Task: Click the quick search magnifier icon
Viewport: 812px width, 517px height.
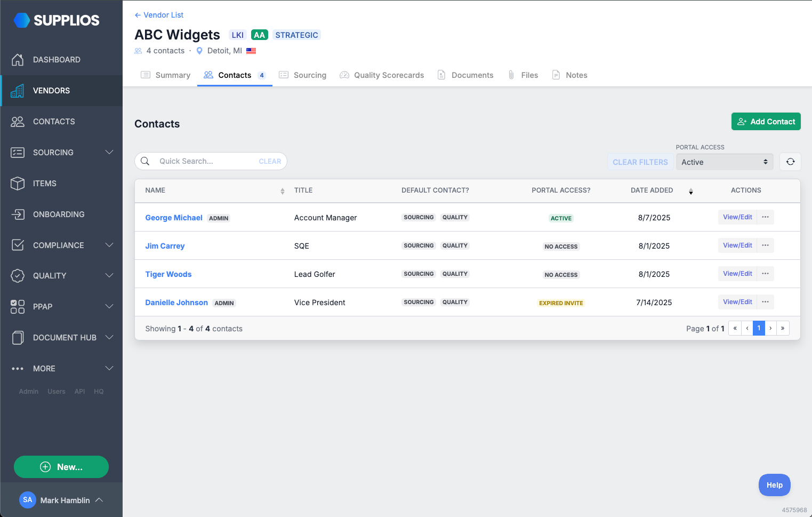Action: coord(145,161)
